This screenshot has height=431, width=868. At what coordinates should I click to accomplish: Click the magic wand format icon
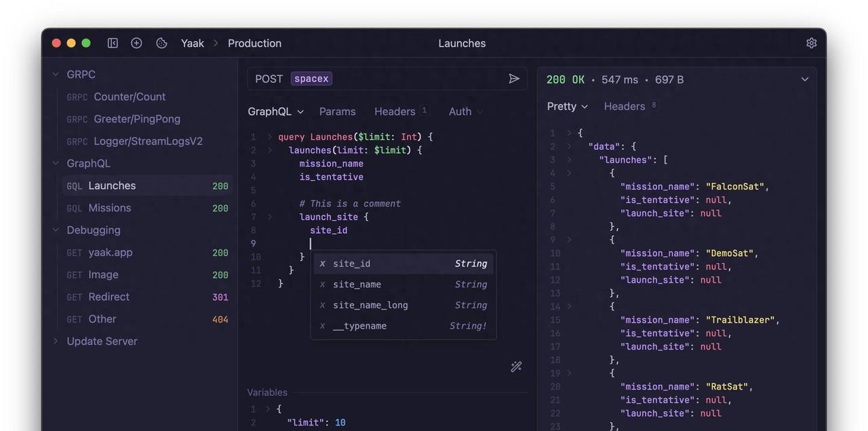pyautogui.click(x=516, y=366)
